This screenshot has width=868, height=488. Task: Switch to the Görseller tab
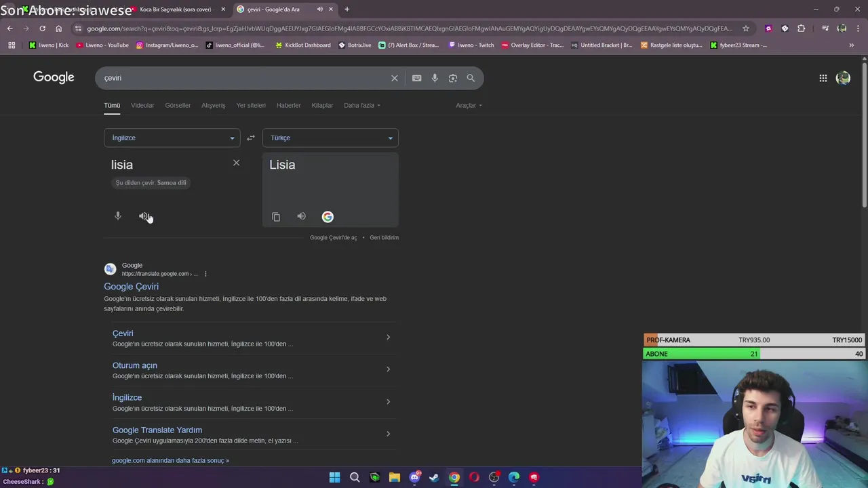[x=178, y=105]
